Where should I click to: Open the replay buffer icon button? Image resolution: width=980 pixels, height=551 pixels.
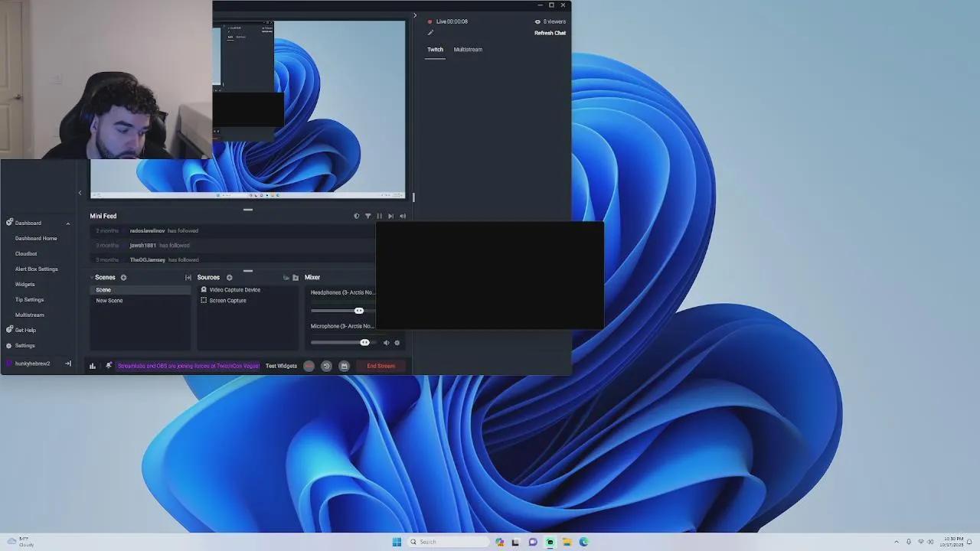(326, 366)
